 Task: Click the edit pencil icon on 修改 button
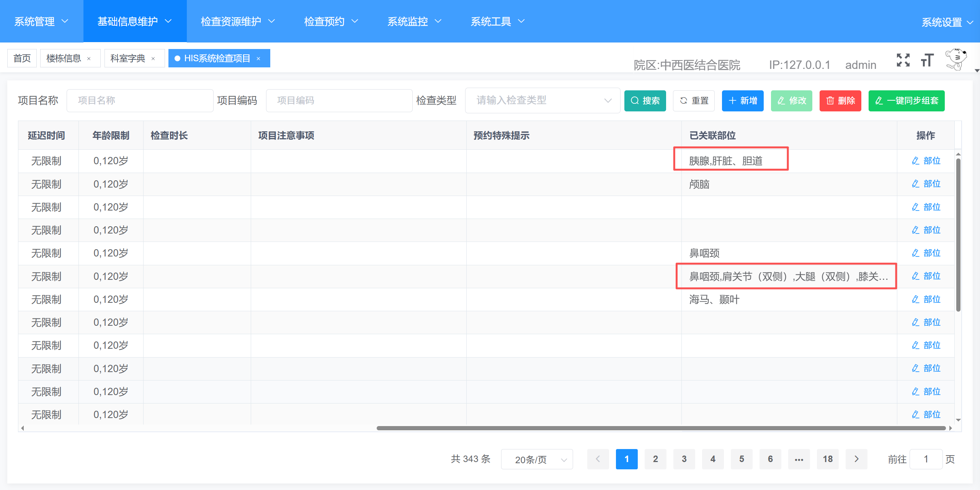click(781, 101)
